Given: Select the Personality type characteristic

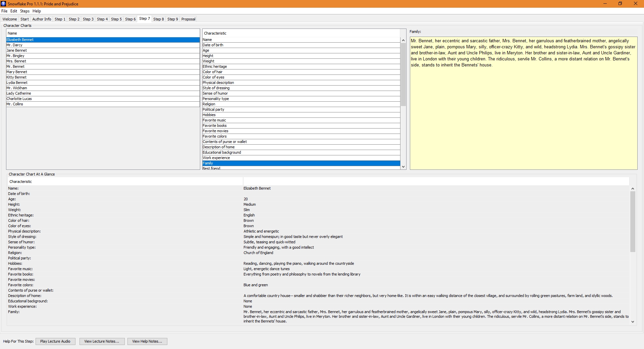Looking at the screenshot, I should click(301, 99).
